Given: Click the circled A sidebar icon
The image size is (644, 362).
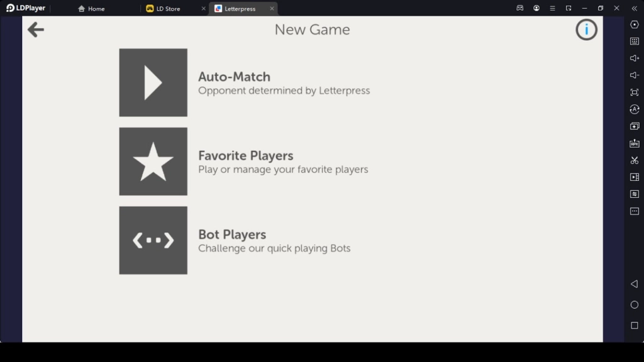Looking at the screenshot, I should [x=634, y=109].
